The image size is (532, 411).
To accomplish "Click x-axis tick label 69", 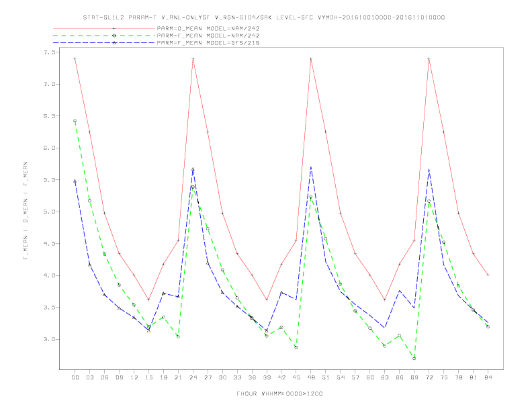I will pos(414,377).
